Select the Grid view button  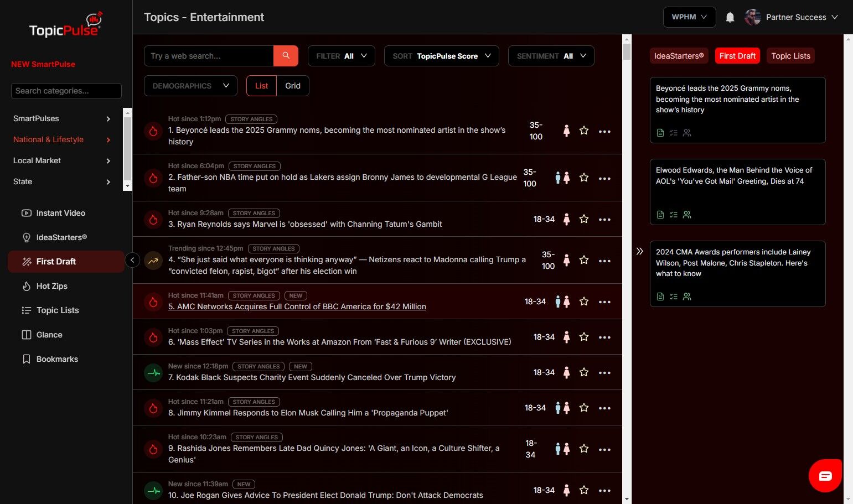[x=293, y=86]
